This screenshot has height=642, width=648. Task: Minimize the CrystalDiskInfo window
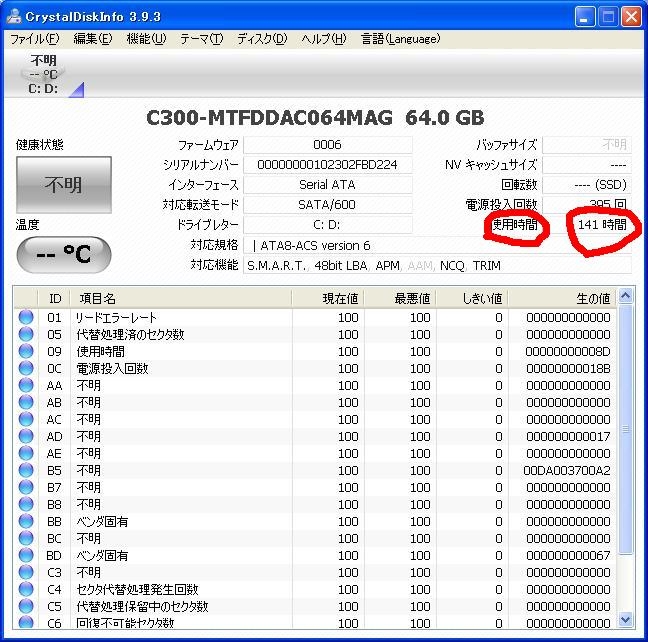click(584, 17)
